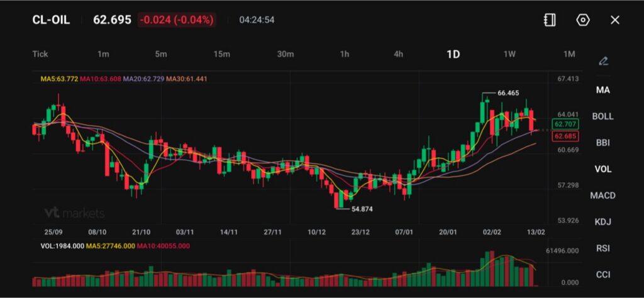The height and width of the screenshot is (298, 644).
Task: Switch chart to 1h timeframe
Action: (x=345, y=54)
